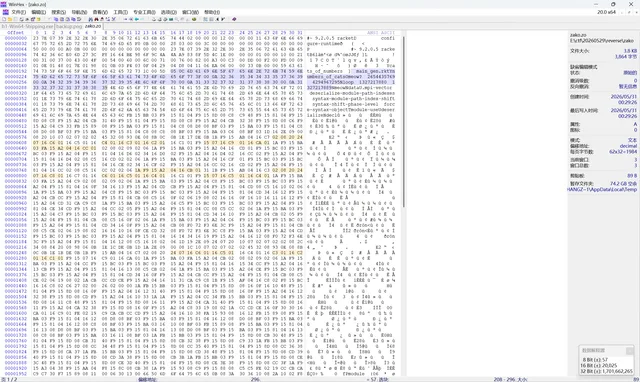The width and height of the screenshot is (640, 382).
Task: Click the WinHex icon in menu bar
Action: point(5,12)
